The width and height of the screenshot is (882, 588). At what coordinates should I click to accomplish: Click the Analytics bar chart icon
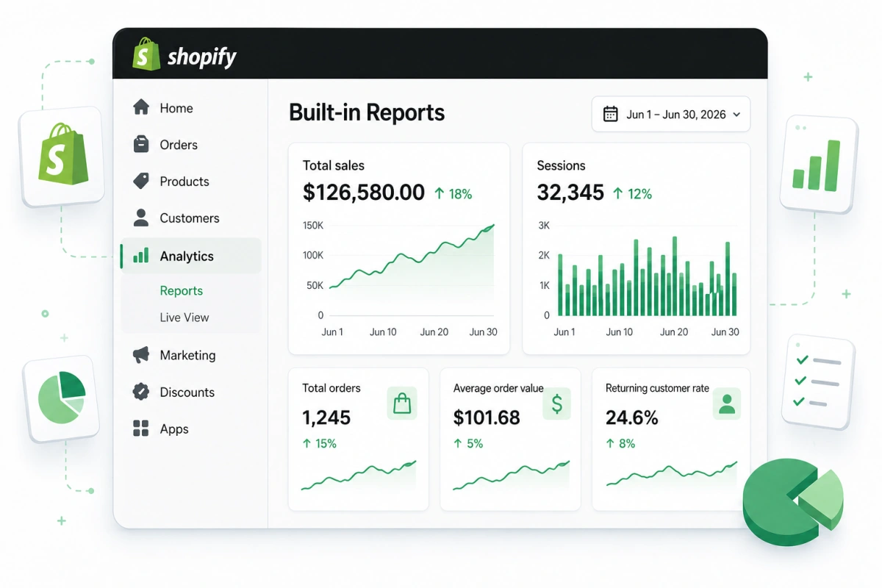(x=141, y=256)
